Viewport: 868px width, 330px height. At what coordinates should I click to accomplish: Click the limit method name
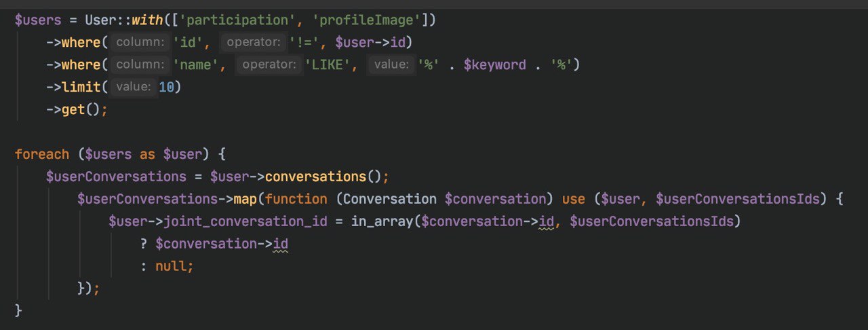click(x=81, y=88)
